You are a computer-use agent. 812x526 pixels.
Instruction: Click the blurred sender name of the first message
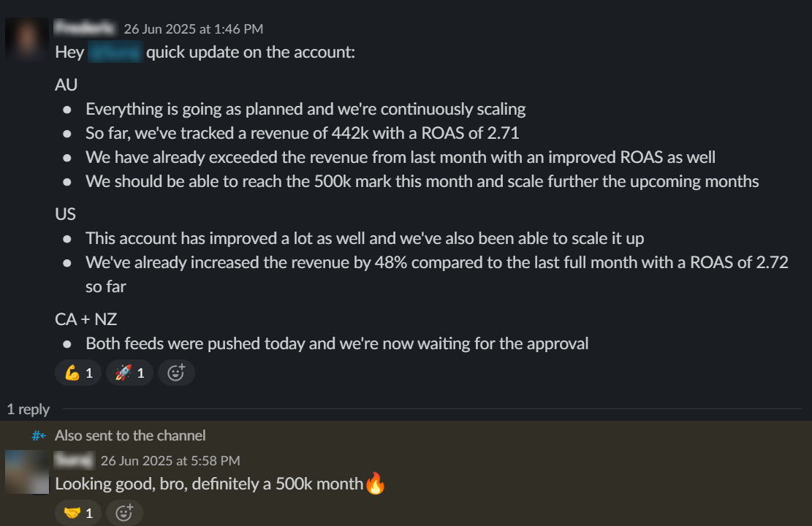(86, 28)
